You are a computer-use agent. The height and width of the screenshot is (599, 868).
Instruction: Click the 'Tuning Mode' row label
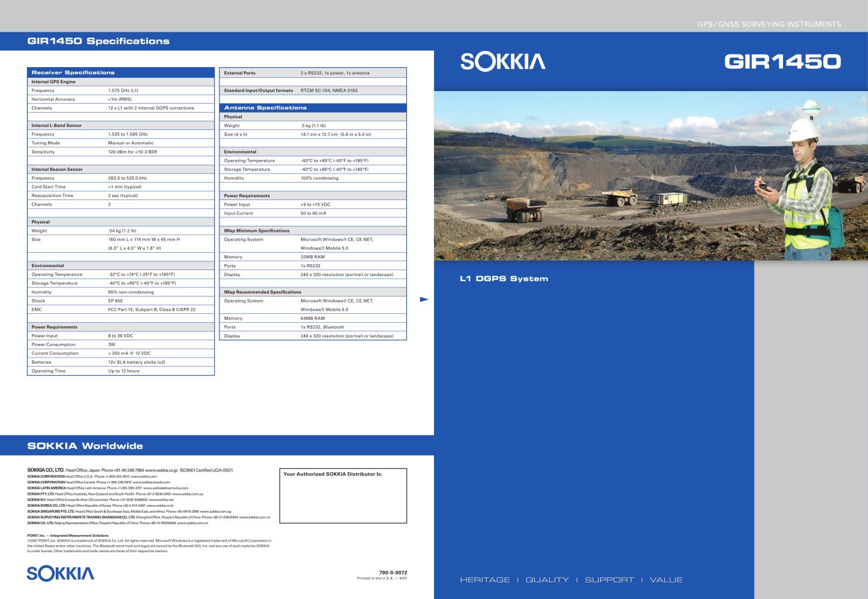pos(46,143)
